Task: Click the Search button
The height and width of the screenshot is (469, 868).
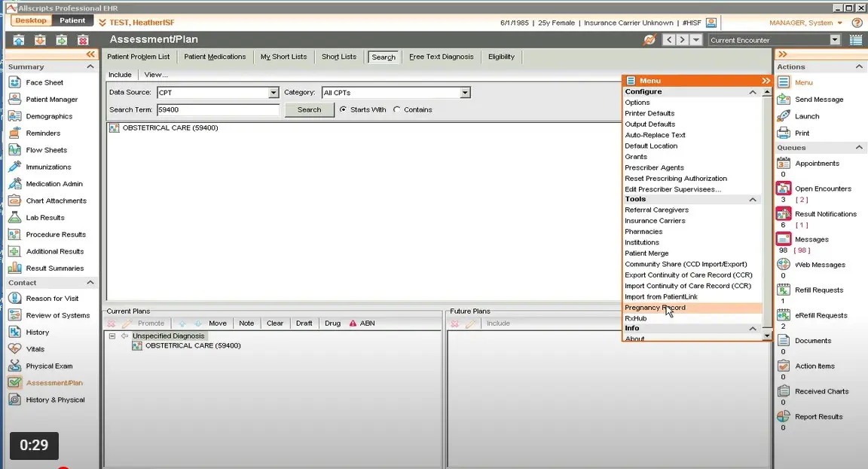Action: (308, 109)
